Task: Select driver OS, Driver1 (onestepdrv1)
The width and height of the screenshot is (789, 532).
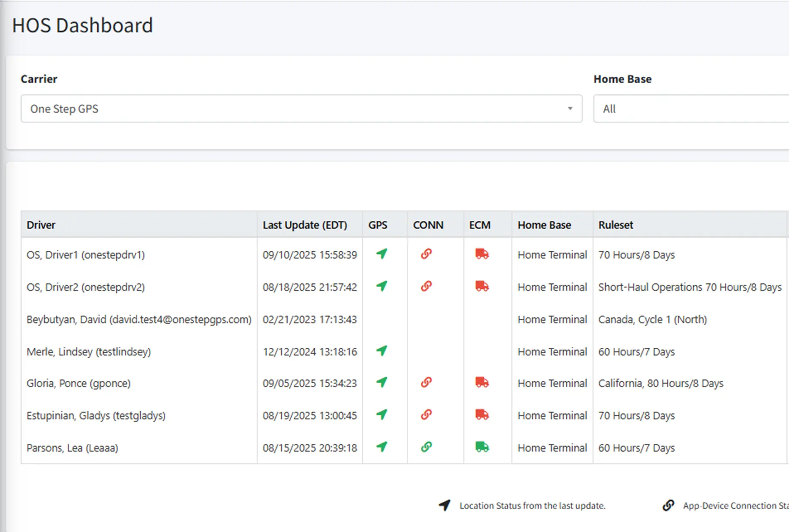Action: [86, 255]
